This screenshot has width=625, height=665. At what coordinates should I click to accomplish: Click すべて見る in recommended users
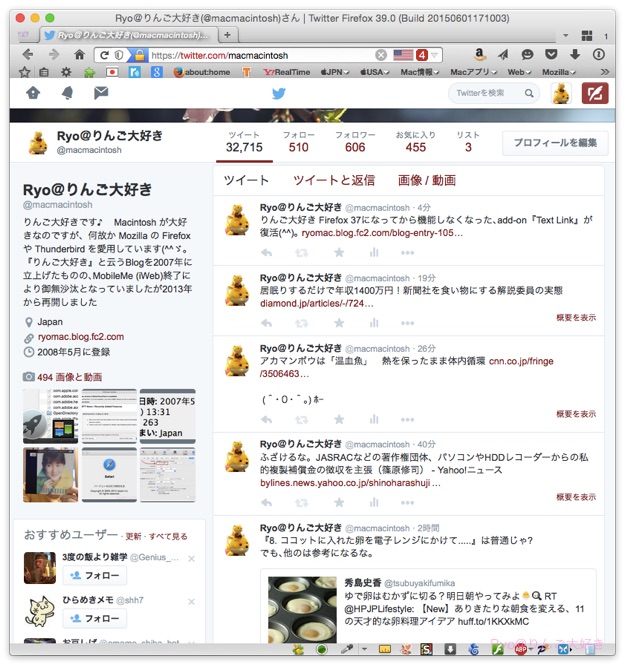[168, 536]
